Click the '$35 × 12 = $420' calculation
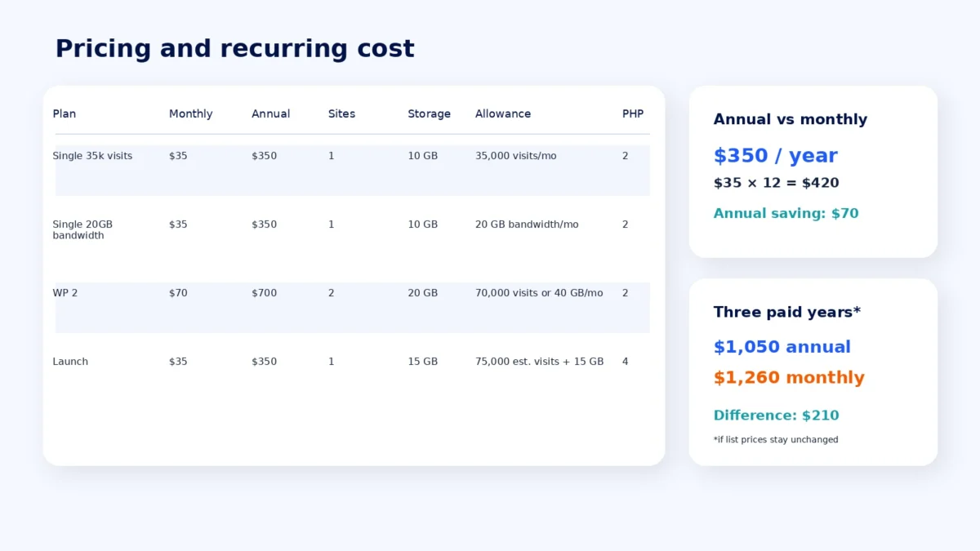 (776, 183)
